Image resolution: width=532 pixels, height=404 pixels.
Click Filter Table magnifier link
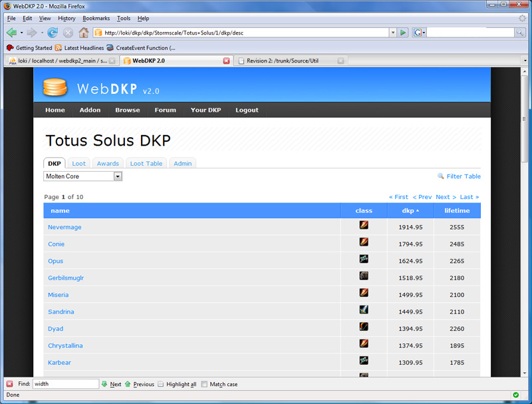tap(459, 176)
